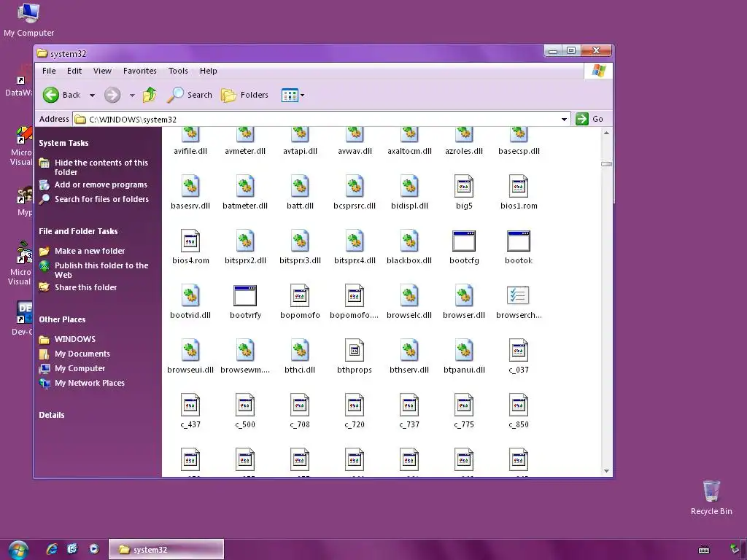Open the File menu
The width and height of the screenshot is (747, 560).
point(49,71)
